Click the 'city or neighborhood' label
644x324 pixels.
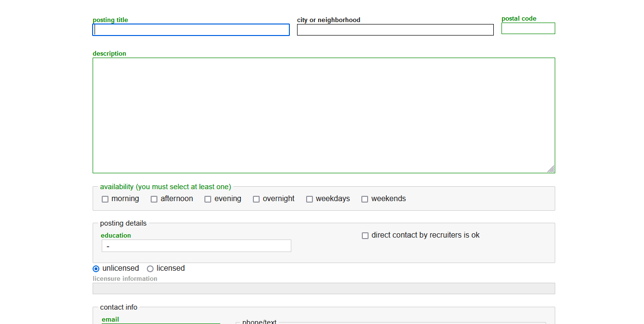pyautogui.click(x=329, y=20)
